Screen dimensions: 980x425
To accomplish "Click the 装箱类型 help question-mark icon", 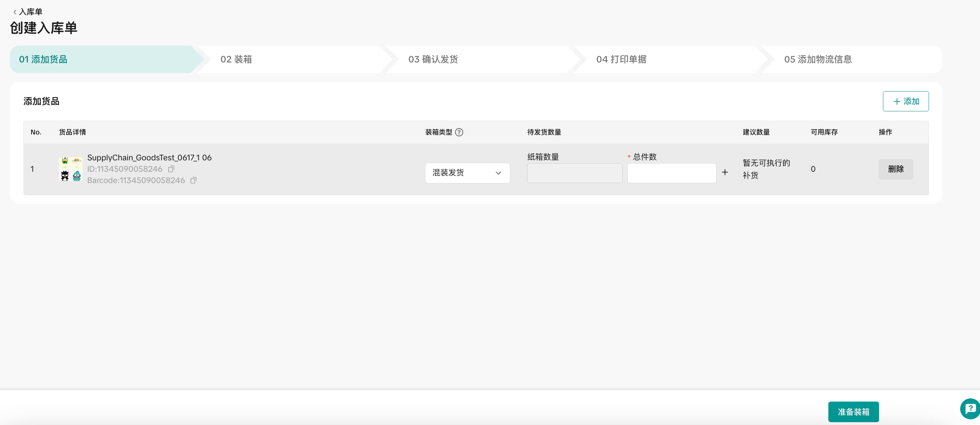I will [459, 132].
